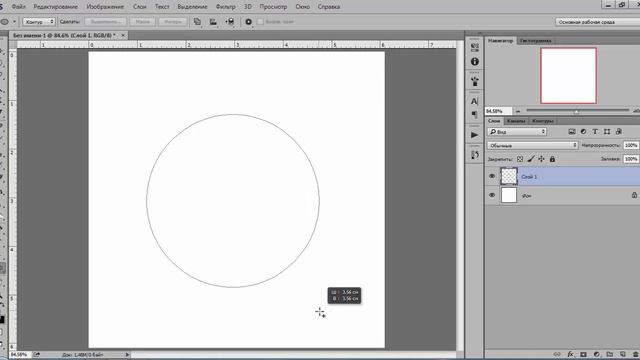Toggle lock position icon
640x360 pixels.
[x=541, y=159]
